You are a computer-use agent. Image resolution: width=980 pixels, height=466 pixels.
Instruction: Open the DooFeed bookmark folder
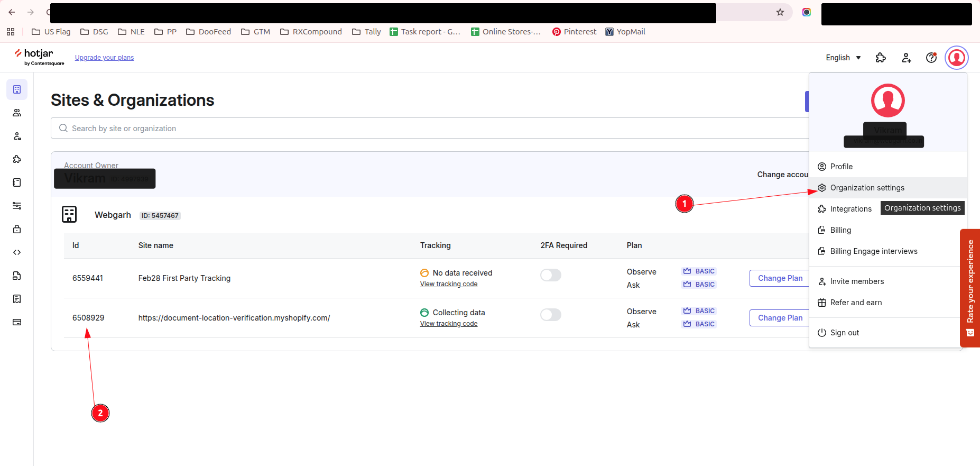click(x=209, y=32)
